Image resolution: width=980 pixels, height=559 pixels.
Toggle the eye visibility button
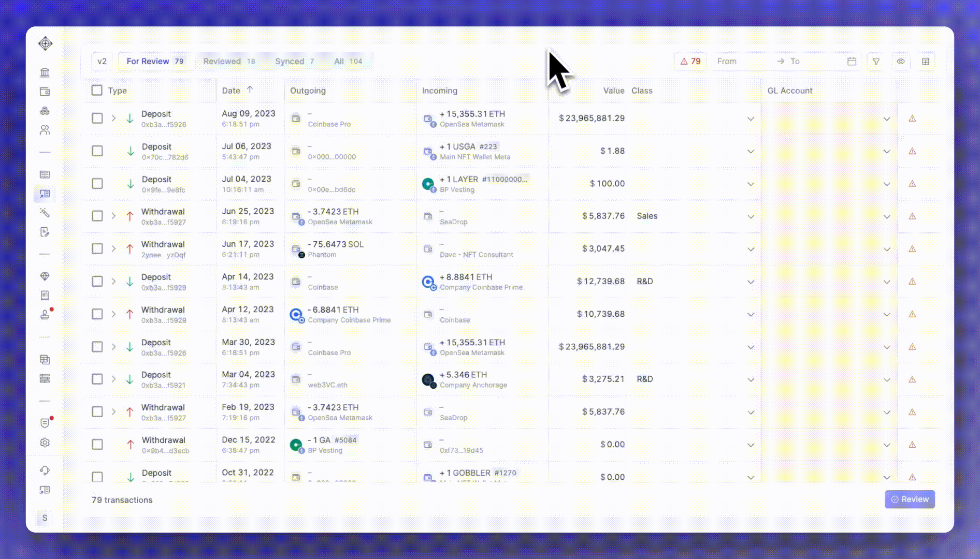pos(901,62)
